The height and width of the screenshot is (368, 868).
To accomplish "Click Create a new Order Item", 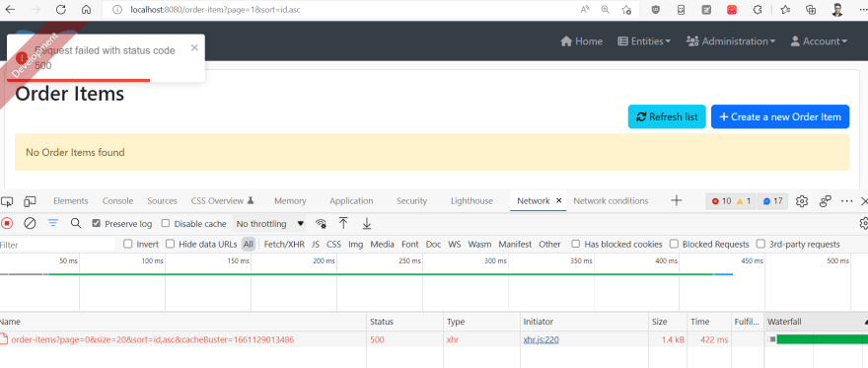I will tap(780, 116).
